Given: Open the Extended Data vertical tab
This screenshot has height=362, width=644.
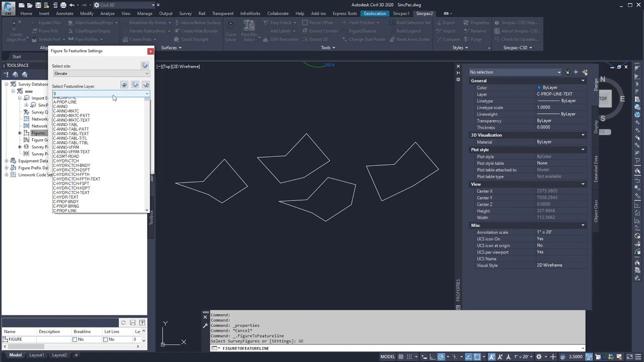Looking at the screenshot, I should click(596, 169).
